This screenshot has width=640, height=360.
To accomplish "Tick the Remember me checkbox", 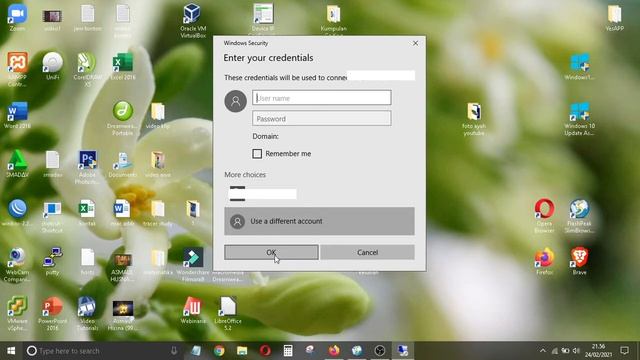I will tap(257, 153).
